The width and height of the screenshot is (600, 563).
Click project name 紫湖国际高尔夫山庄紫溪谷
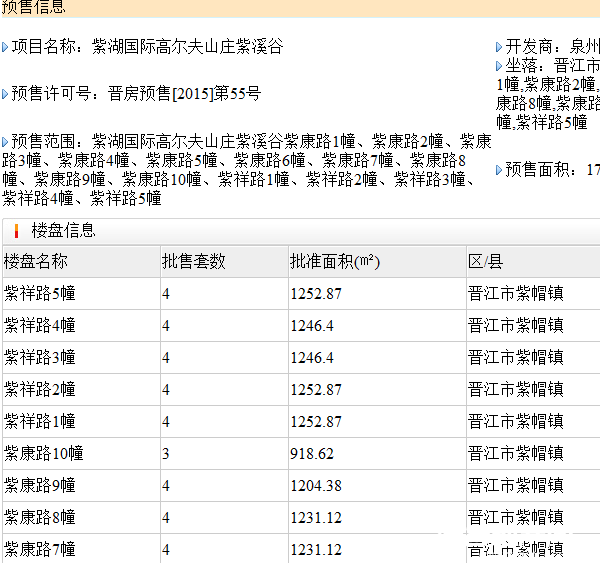(188, 47)
